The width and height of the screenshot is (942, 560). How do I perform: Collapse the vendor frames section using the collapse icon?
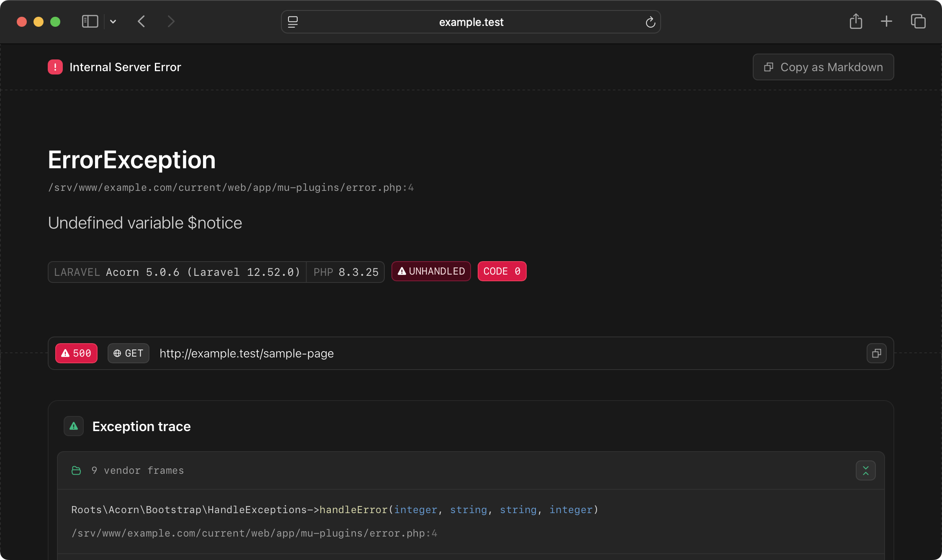coord(866,470)
